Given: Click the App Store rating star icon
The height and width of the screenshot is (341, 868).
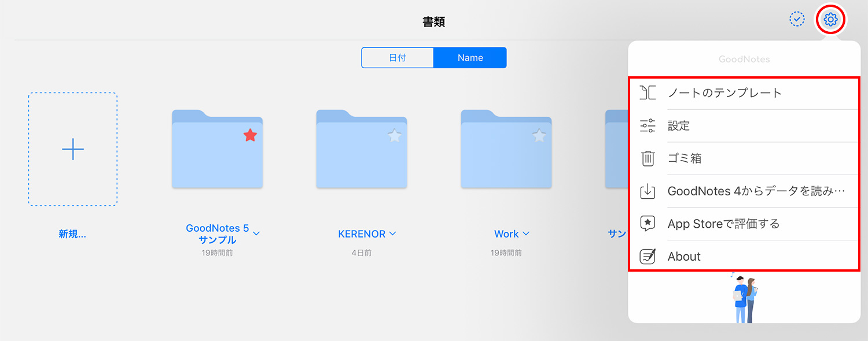Looking at the screenshot, I should click(x=648, y=224).
